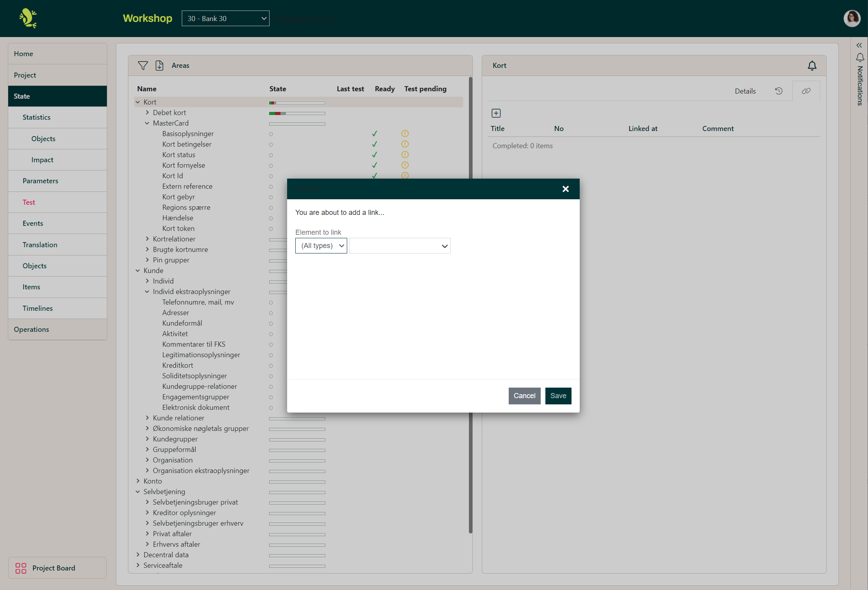Click the plus icon to add a new item
Image resolution: width=868 pixels, height=590 pixels.
click(x=496, y=113)
